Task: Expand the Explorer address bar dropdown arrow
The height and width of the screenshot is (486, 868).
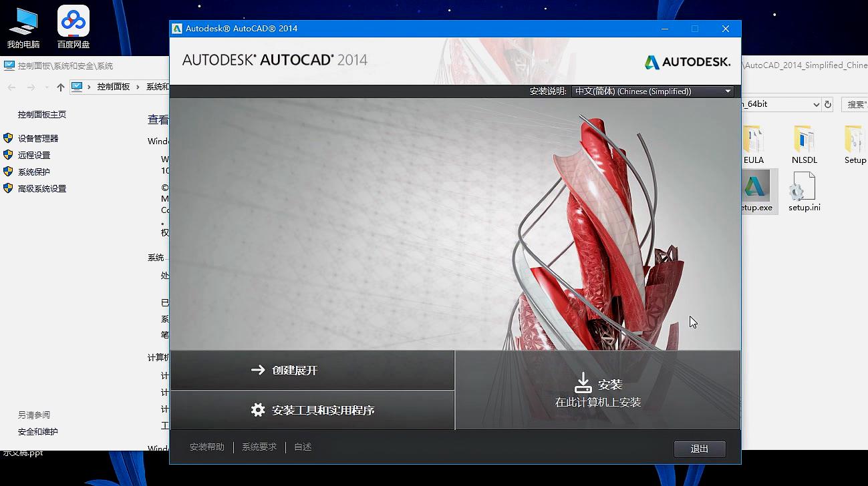Action: point(816,104)
